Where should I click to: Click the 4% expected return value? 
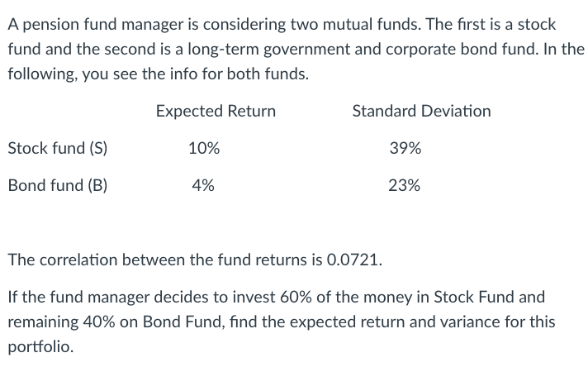[203, 185]
